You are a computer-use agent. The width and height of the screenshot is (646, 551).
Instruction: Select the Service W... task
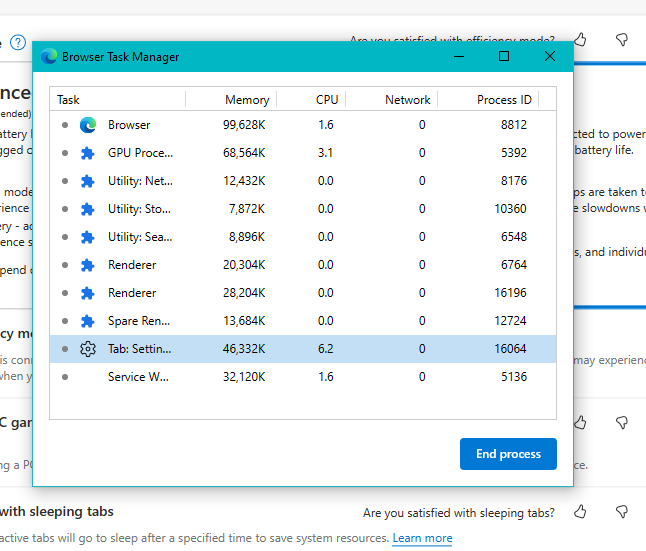pyautogui.click(x=303, y=377)
